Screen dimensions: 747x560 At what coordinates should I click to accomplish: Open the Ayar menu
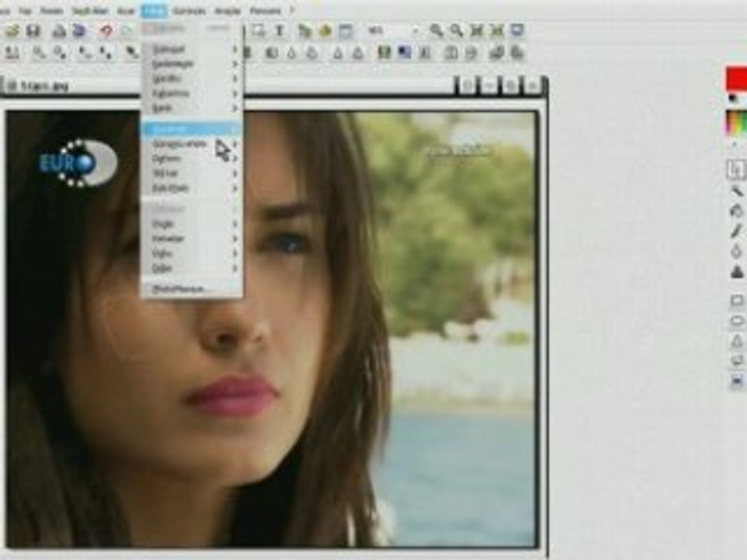pyautogui.click(x=126, y=10)
